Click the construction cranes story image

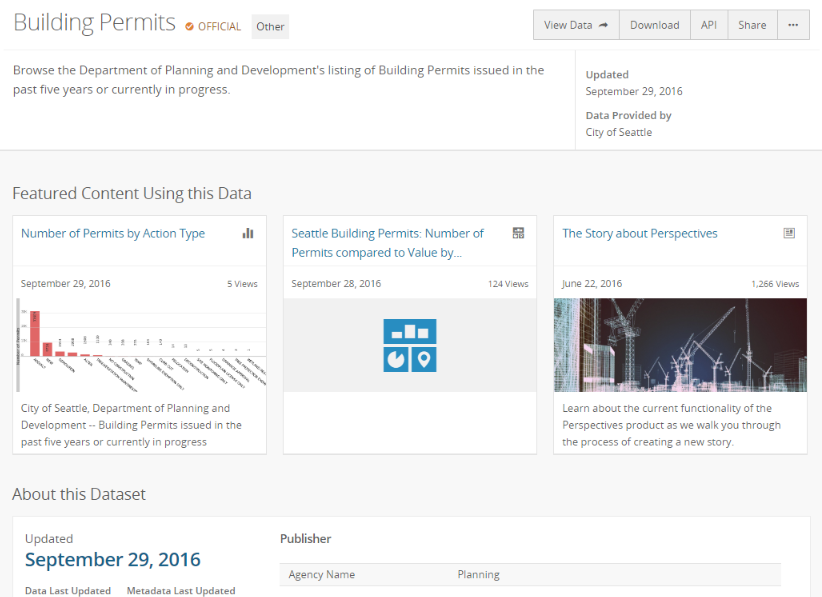[x=680, y=345]
